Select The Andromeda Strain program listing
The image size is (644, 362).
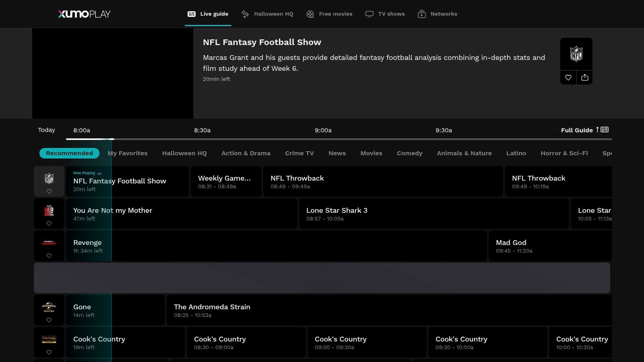coord(388,310)
